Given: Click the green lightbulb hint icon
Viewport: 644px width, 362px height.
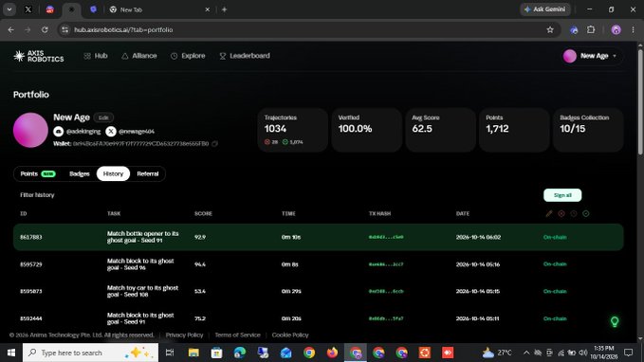Looking at the screenshot, I should coord(615,321).
